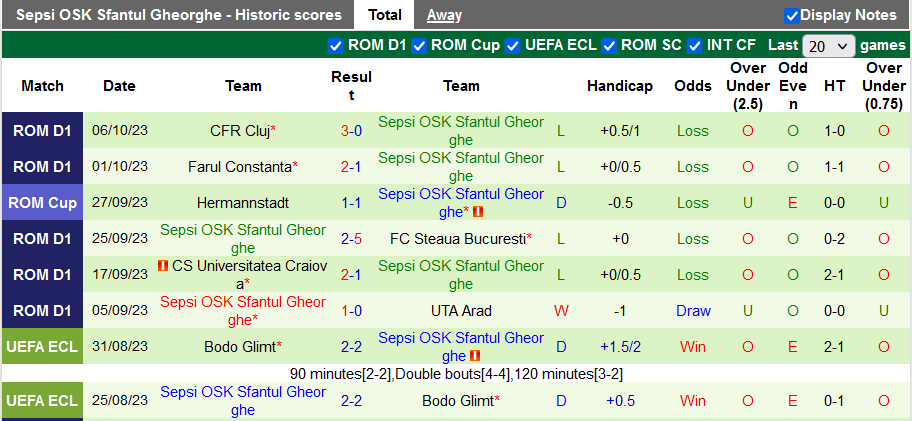Click FC Steaua Bucuresti team name

pyautogui.click(x=458, y=239)
